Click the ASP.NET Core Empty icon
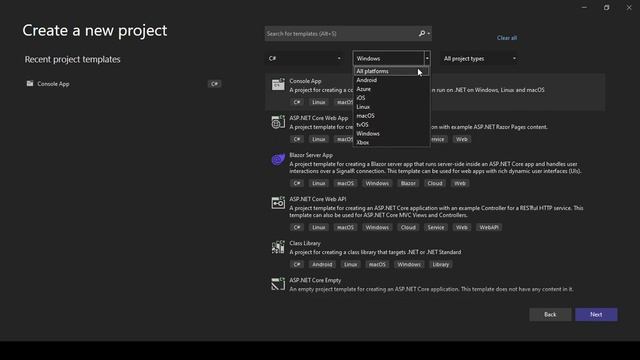Screen dimensions: 640x360 (278, 284)
